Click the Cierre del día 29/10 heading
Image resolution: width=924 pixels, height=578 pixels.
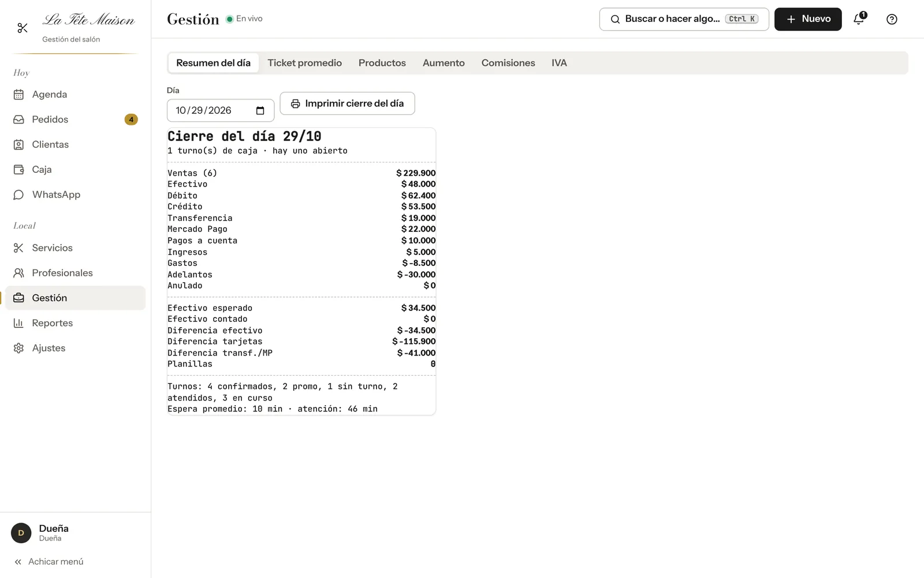point(244,136)
